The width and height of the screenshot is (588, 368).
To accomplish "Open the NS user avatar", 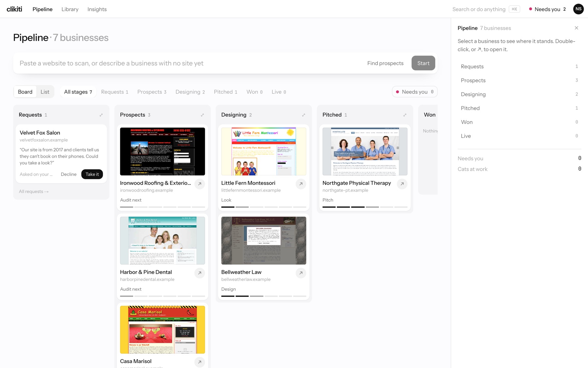I will pyautogui.click(x=578, y=9).
